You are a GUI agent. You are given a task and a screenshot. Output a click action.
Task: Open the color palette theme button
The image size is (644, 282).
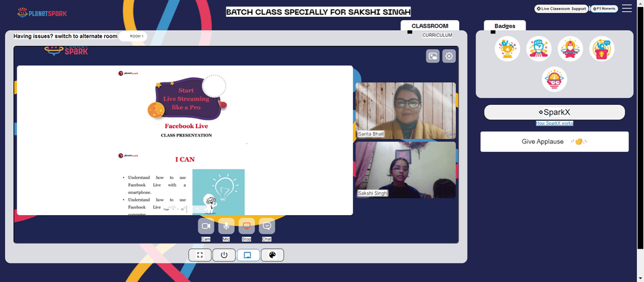(x=272, y=255)
